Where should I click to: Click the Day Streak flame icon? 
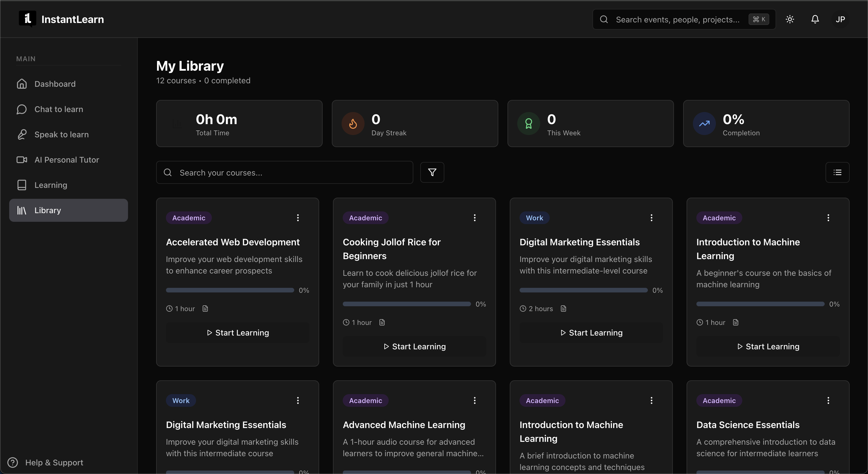click(x=353, y=124)
